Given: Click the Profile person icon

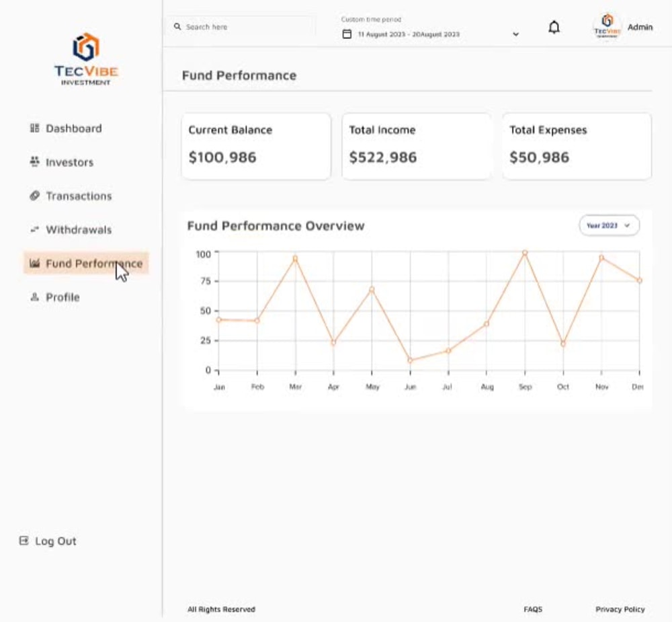Looking at the screenshot, I should (34, 297).
